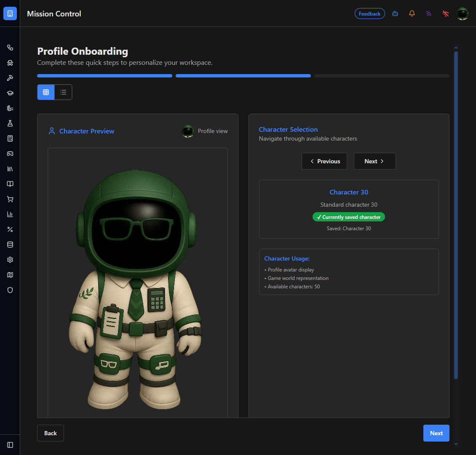Open the heat waves sidebar icon
Screen dimensions: 476x455
pyautogui.click(x=10, y=108)
